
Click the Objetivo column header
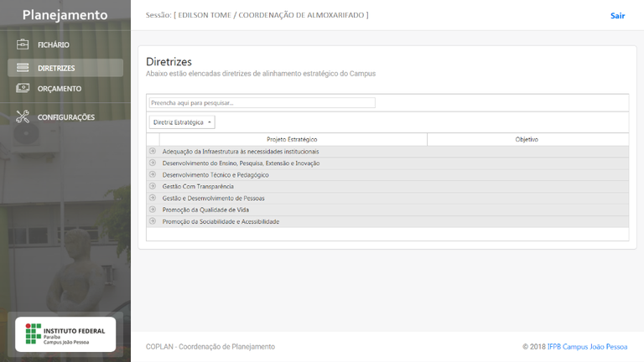pyautogui.click(x=527, y=139)
